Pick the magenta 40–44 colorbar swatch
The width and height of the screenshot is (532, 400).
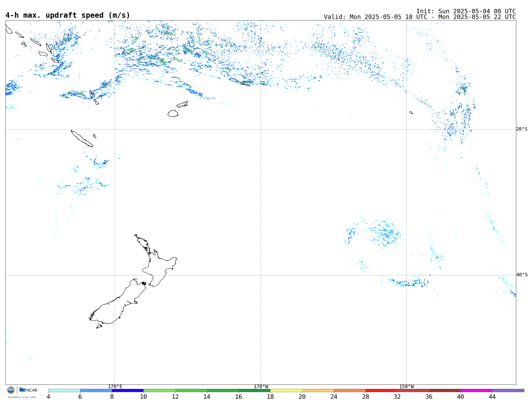click(477, 391)
